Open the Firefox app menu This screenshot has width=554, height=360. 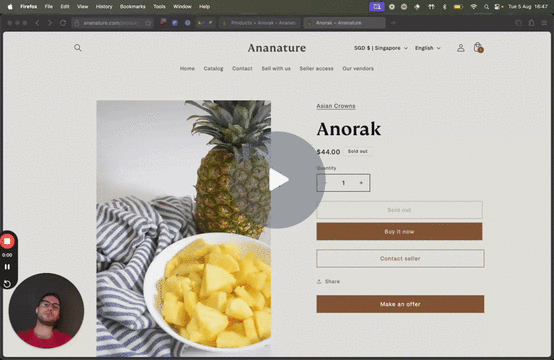coord(28,6)
